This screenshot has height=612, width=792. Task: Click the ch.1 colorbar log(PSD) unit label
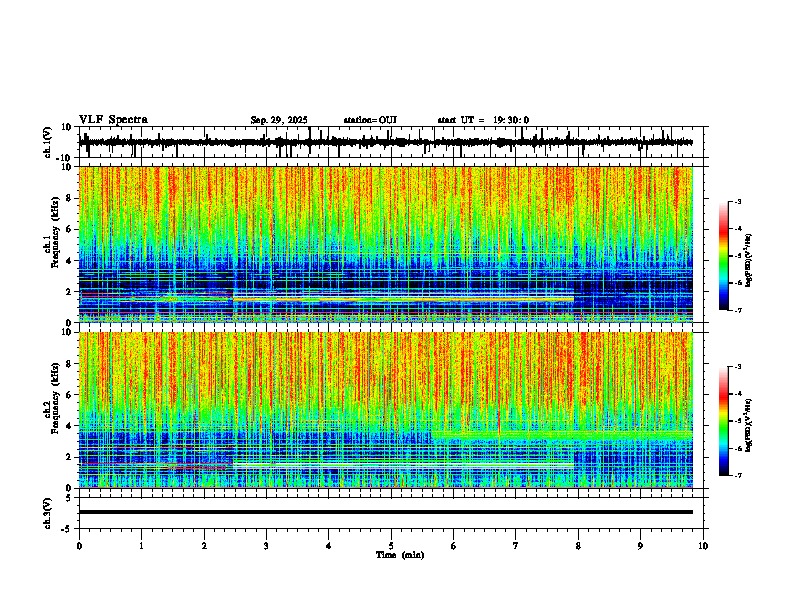coord(749,261)
